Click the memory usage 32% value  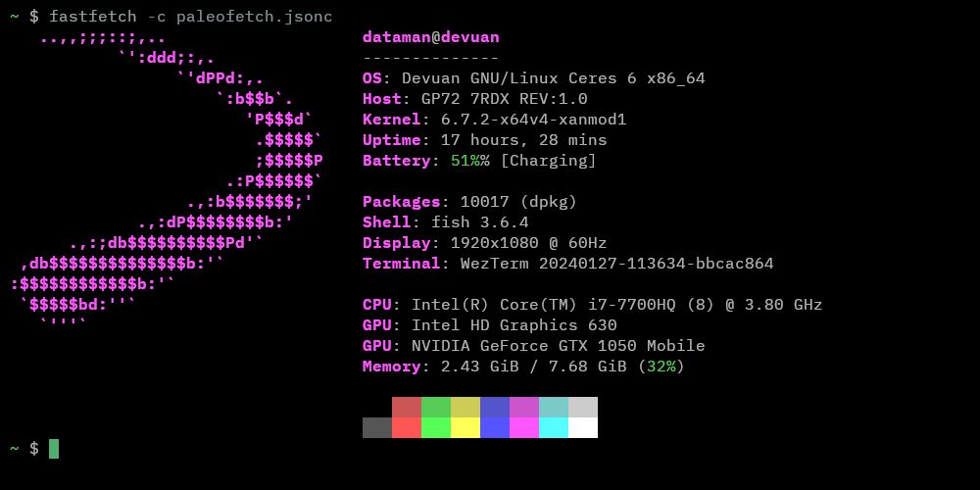coord(661,367)
